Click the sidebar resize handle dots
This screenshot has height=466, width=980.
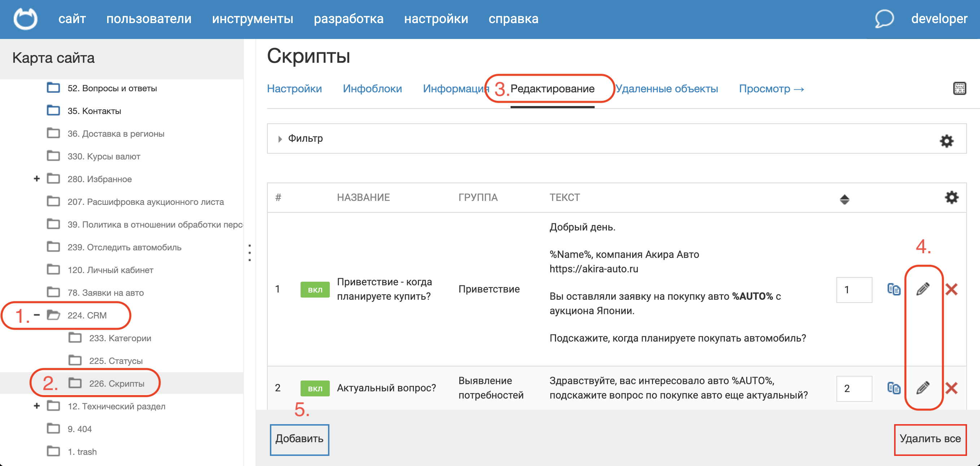[x=250, y=253]
